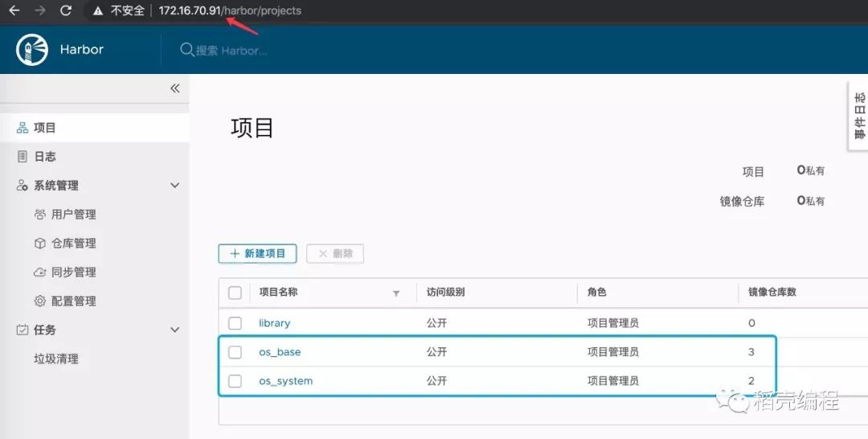
Task: Check the library project checkbox
Action: [x=235, y=322]
